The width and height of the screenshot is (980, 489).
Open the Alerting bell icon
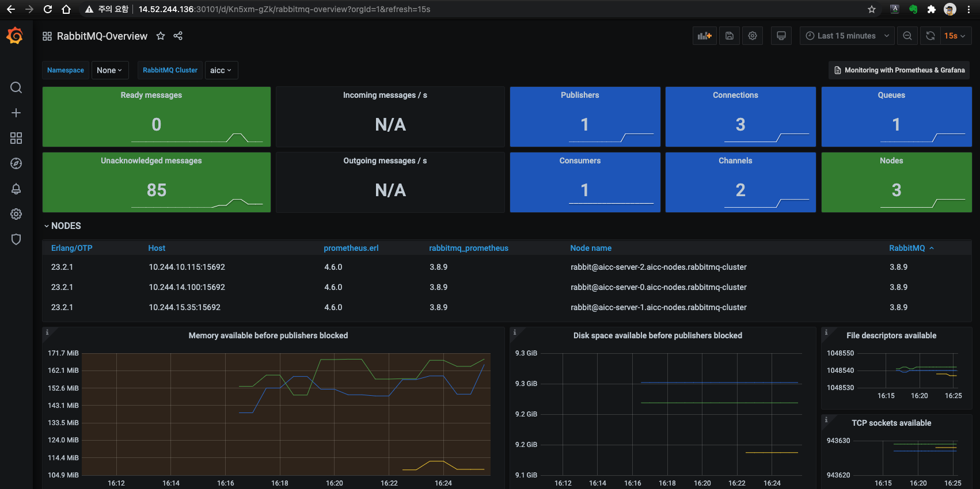[16, 189]
